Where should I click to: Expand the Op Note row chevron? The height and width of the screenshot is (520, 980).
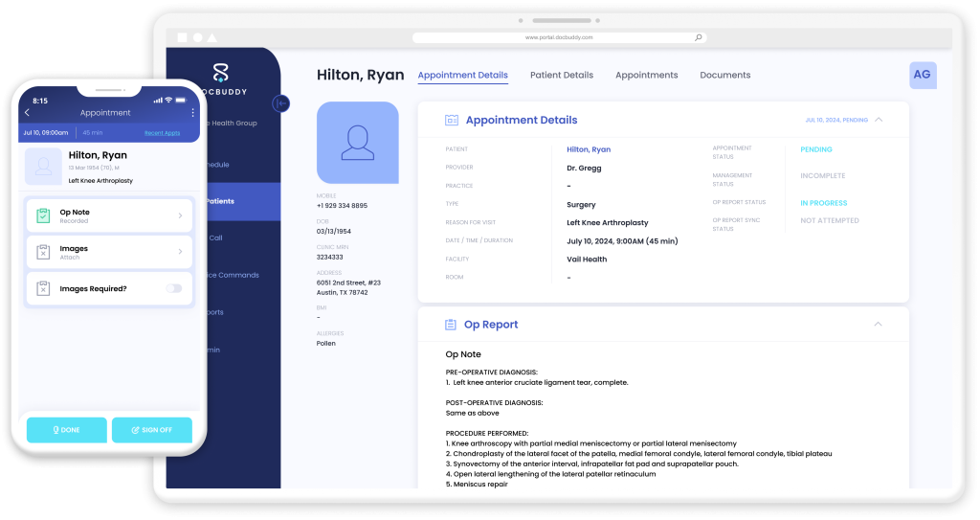[x=180, y=216]
